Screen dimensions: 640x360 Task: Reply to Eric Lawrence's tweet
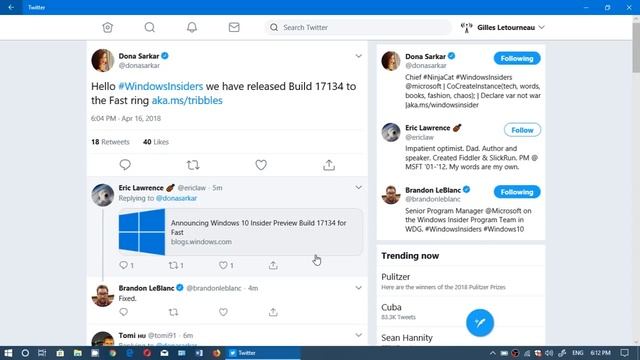click(124, 265)
